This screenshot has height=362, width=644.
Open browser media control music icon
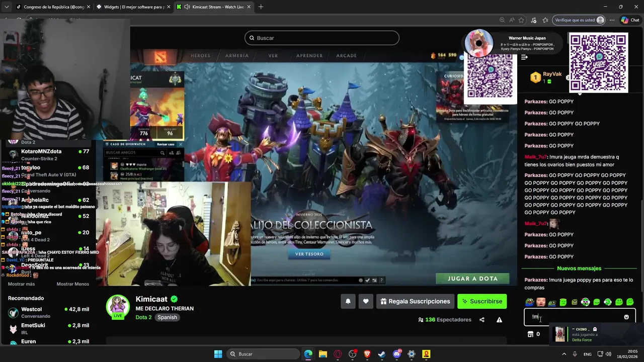tap(534, 20)
